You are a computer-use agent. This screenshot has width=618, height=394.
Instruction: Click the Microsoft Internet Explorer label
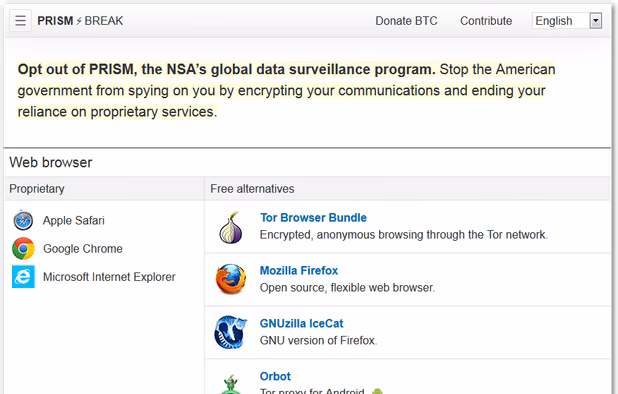coord(109,277)
